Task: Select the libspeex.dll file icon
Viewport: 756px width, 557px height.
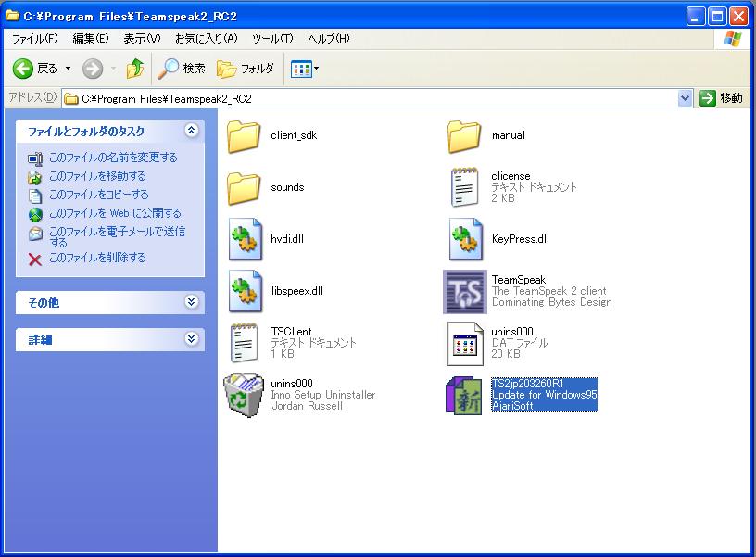Action: coord(246,291)
